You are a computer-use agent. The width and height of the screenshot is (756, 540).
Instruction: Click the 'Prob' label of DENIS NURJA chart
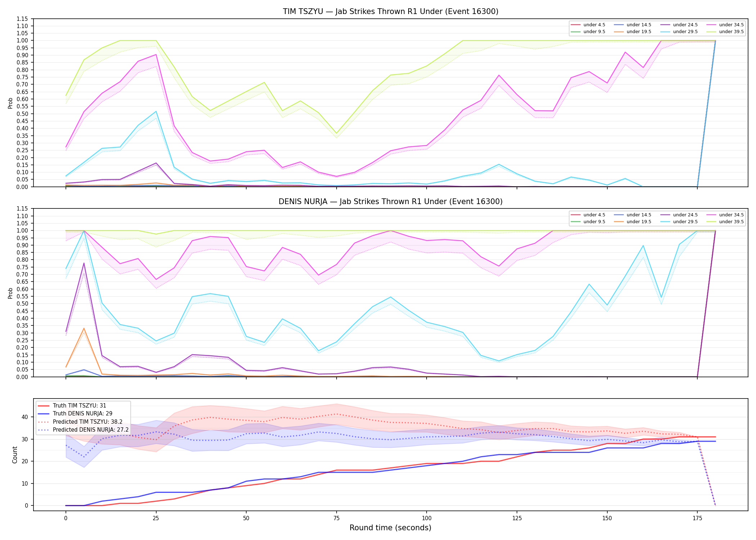pyautogui.click(x=10, y=293)
